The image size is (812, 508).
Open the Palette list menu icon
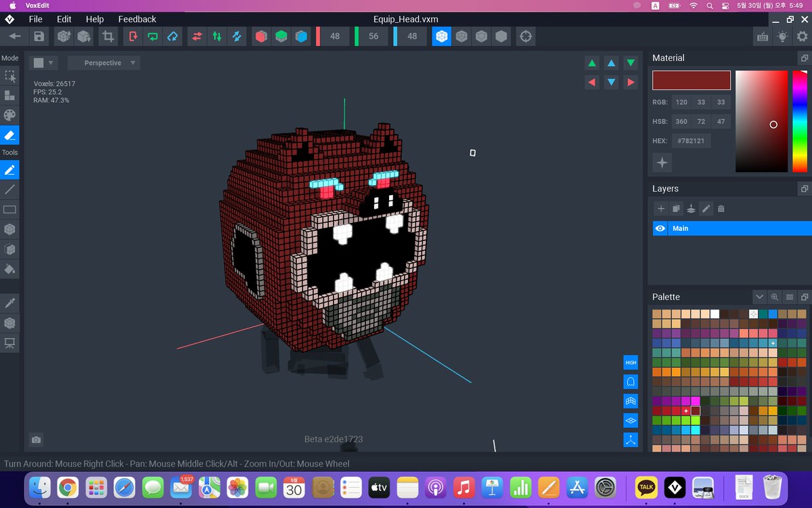pyautogui.click(x=790, y=297)
